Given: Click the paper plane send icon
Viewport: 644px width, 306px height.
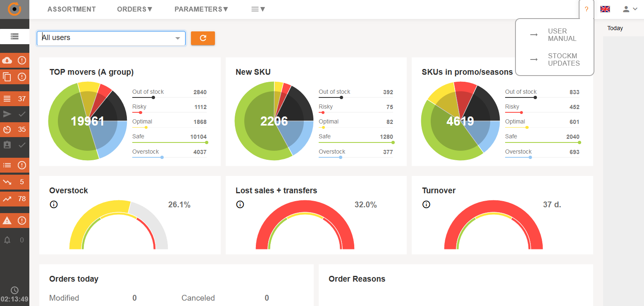Looking at the screenshot, I should pyautogui.click(x=7, y=114).
